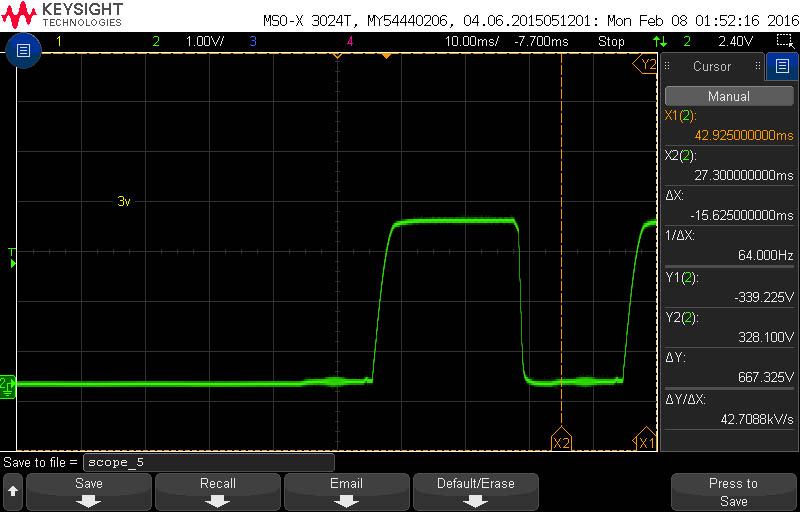Click the 1/ΔX value 64.000Hz
The width and height of the screenshot is (800, 512).
(766, 255)
